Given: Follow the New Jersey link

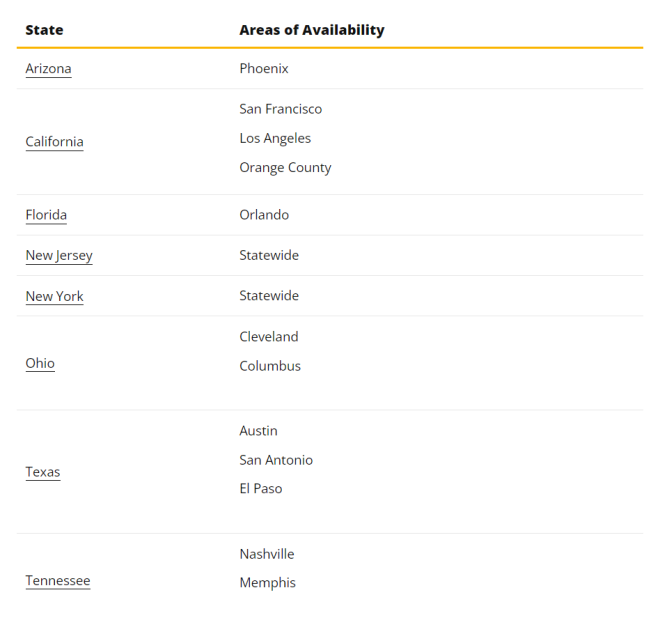Looking at the screenshot, I should click(x=59, y=255).
